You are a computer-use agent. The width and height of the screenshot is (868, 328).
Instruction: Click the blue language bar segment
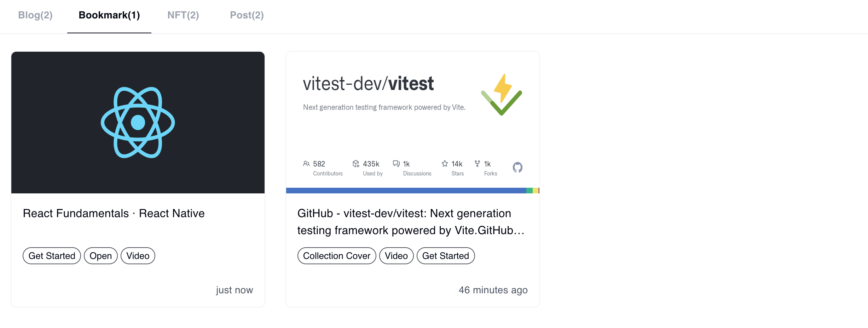406,191
